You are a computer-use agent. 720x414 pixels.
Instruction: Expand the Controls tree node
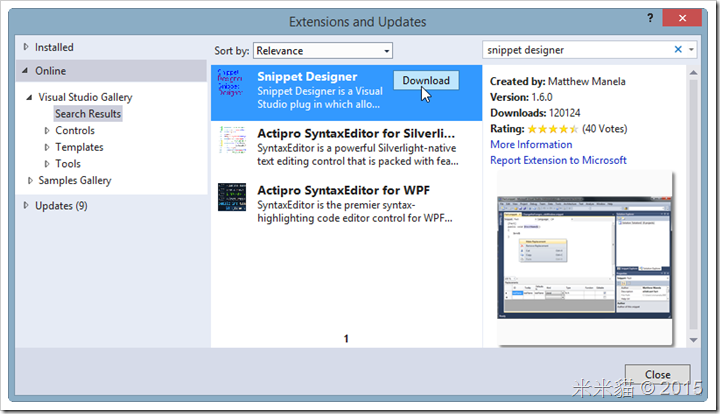[x=46, y=131]
